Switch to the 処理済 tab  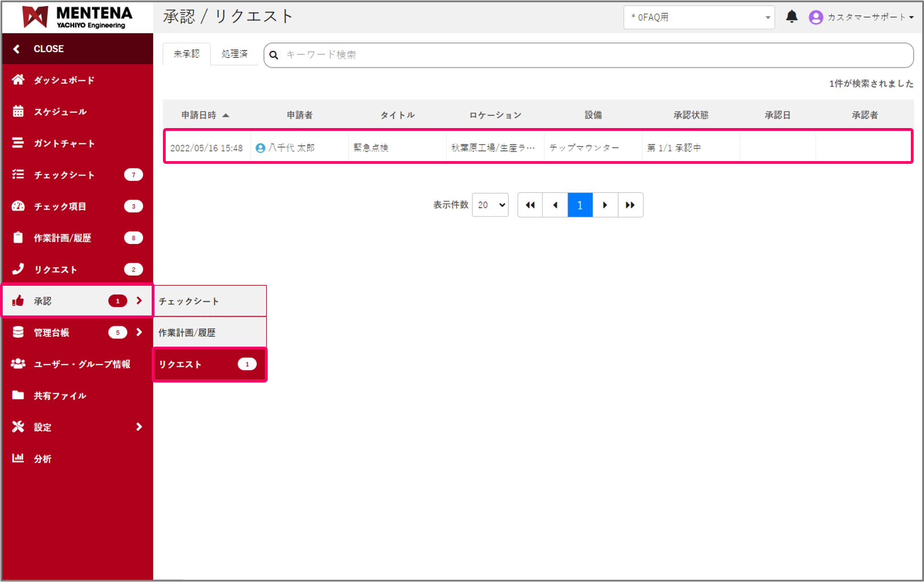(x=235, y=54)
